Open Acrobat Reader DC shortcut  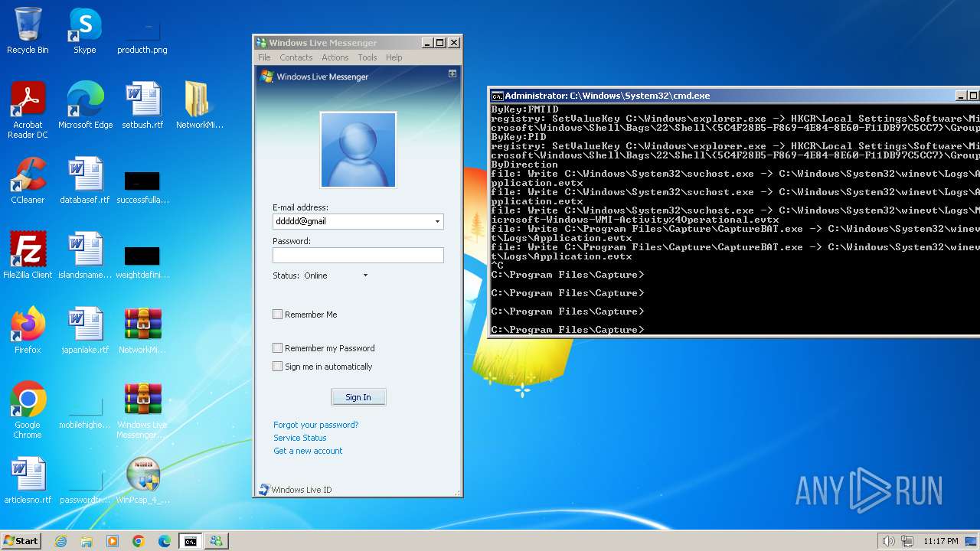coord(28,109)
